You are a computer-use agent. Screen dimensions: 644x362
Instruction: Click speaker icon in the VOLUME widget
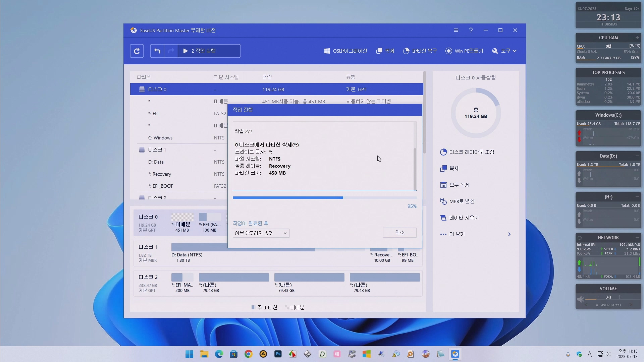(581, 299)
